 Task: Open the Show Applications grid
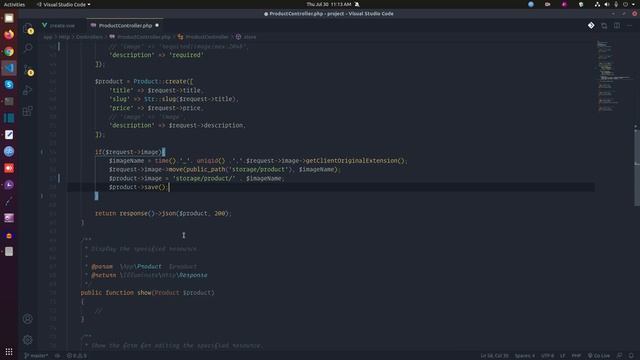pos(9,351)
